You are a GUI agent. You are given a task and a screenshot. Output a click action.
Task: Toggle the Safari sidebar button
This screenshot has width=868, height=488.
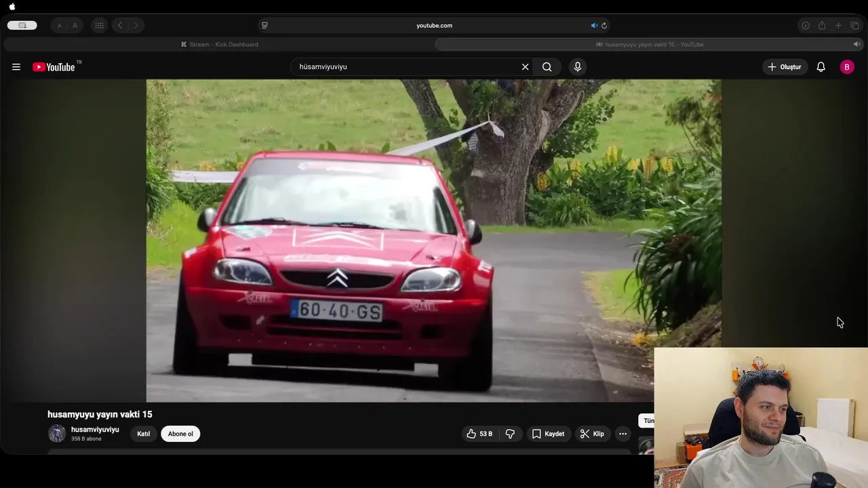22,26
